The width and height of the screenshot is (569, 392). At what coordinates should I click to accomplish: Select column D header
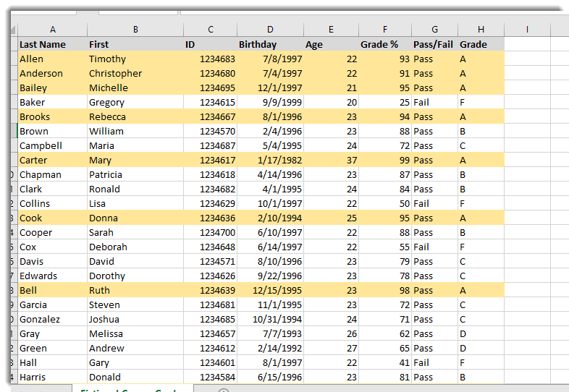[270, 30]
